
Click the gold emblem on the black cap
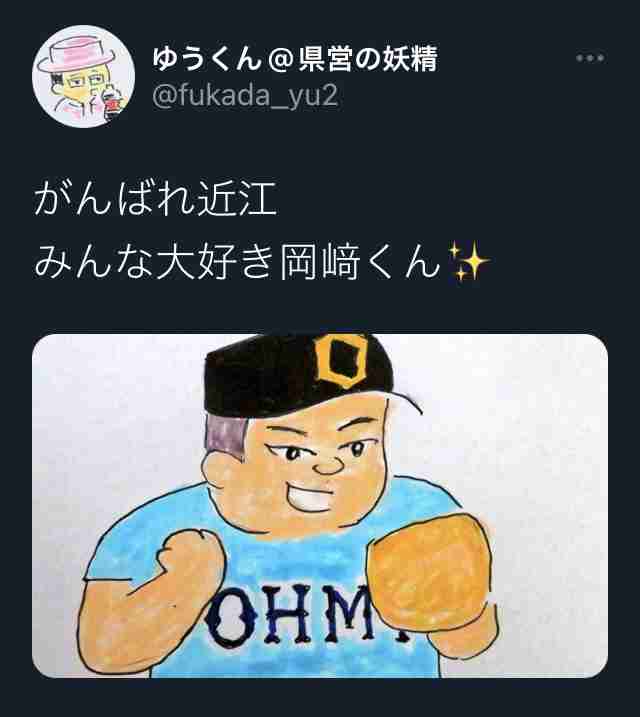click(x=341, y=359)
